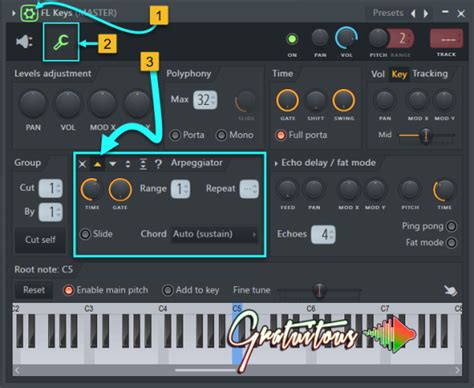Click the Levels adjustment PAN knob
The image size is (474, 388).
pyautogui.click(x=33, y=103)
